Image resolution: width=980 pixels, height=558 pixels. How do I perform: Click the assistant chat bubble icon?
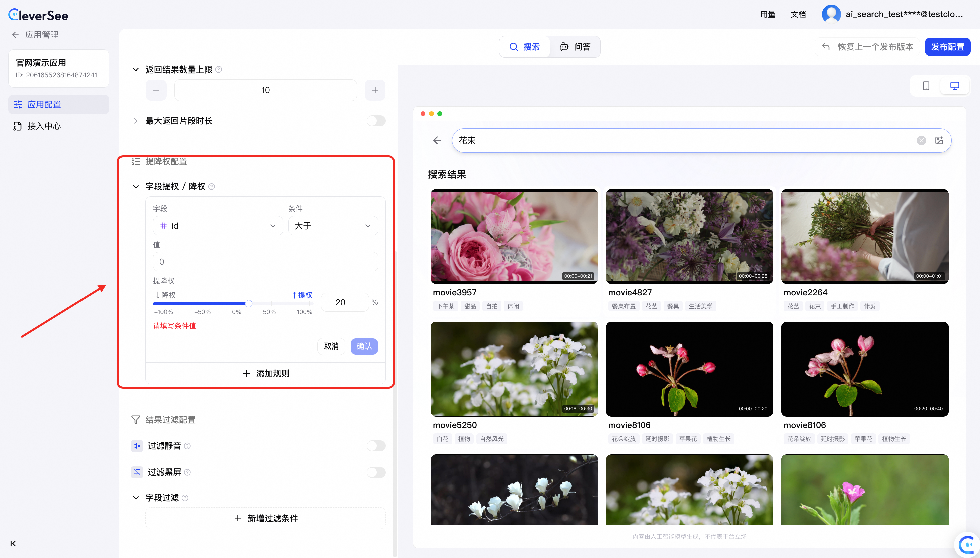coord(967,544)
